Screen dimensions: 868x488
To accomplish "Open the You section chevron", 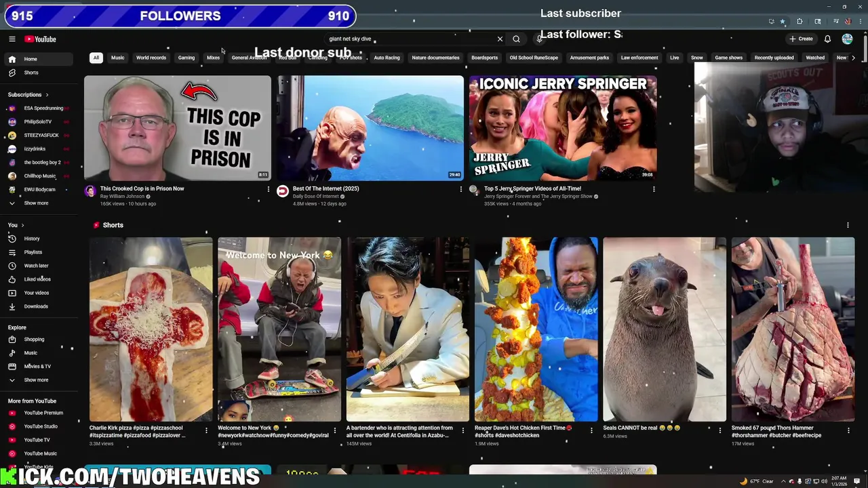I will click(x=22, y=225).
